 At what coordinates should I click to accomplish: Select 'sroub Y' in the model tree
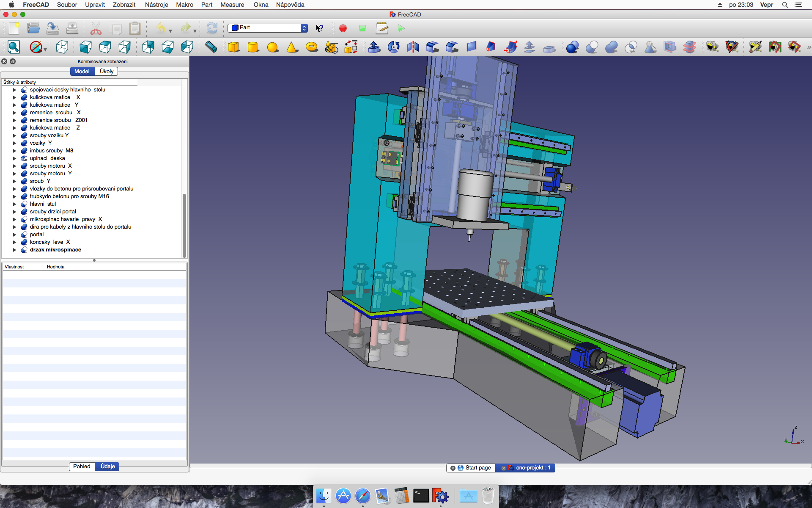point(40,181)
